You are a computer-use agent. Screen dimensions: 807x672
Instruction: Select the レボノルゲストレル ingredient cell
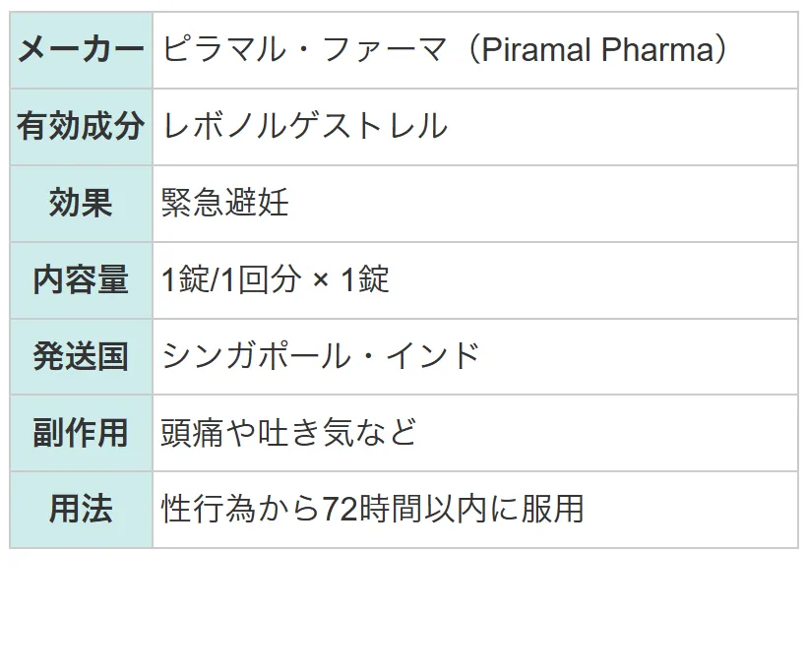pos(475,127)
